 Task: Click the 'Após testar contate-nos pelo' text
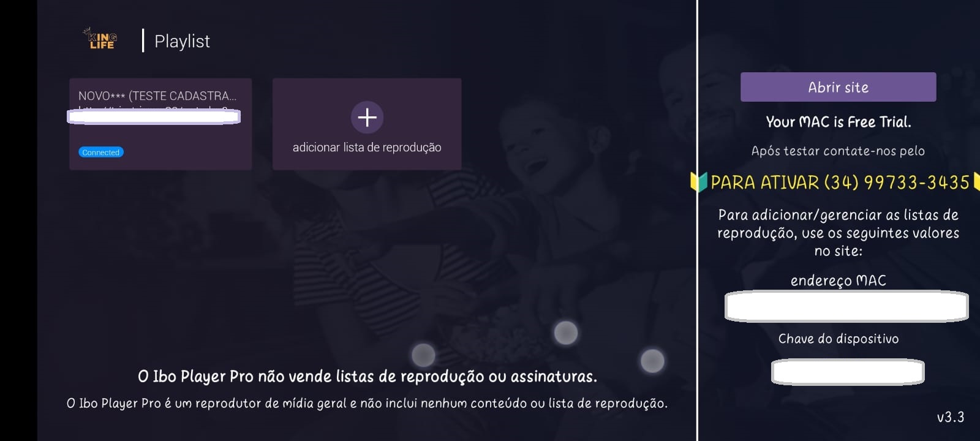coord(838,151)
